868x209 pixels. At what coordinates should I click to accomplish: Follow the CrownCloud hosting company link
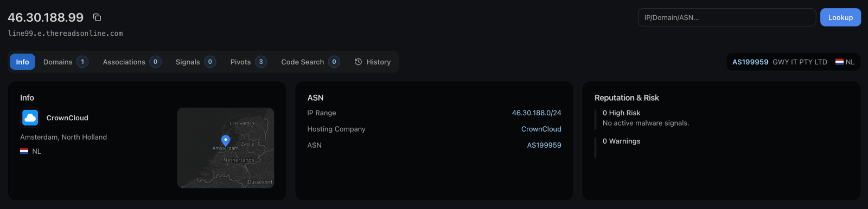[x=541, y=129]
